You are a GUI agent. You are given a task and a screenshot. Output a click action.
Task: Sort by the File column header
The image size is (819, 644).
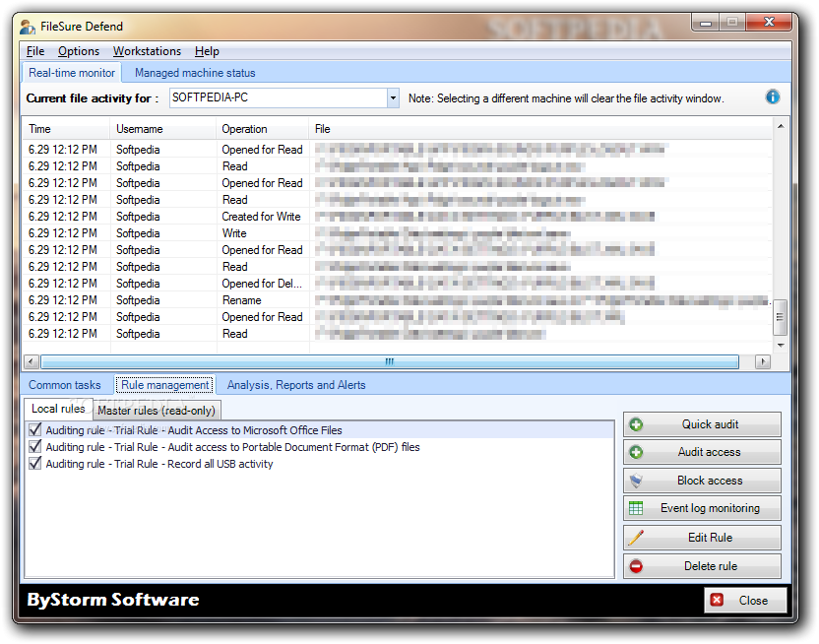click(x=540, y=129)
